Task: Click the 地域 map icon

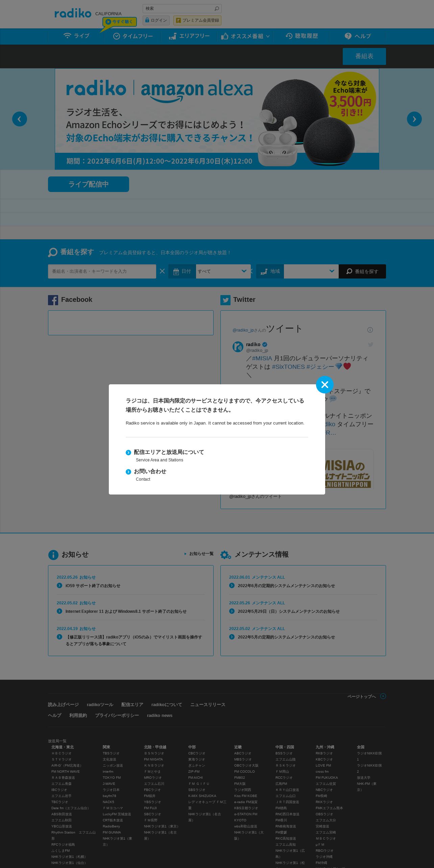Action: click(264, 271)
